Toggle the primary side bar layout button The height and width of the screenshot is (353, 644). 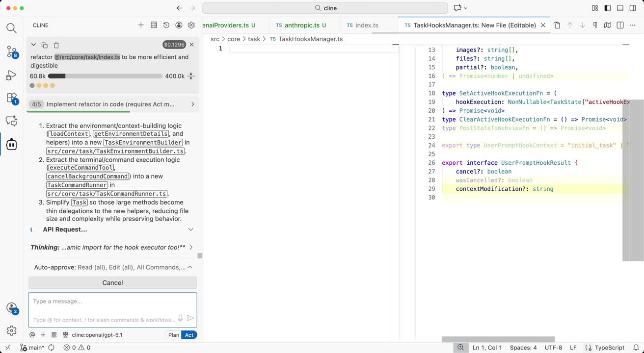608,8
